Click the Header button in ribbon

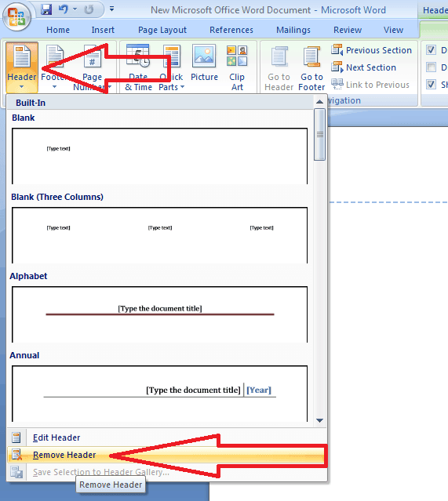[x=22, y=67]
